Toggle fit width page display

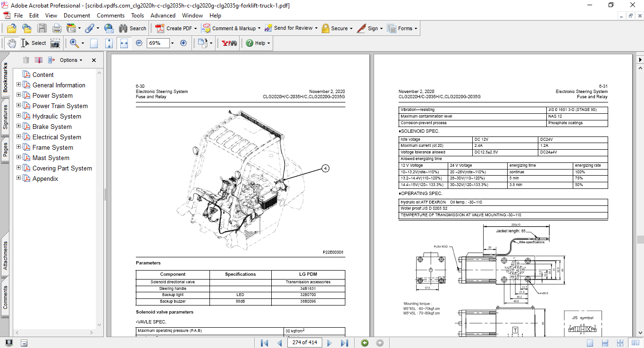(x=124, y=43)
